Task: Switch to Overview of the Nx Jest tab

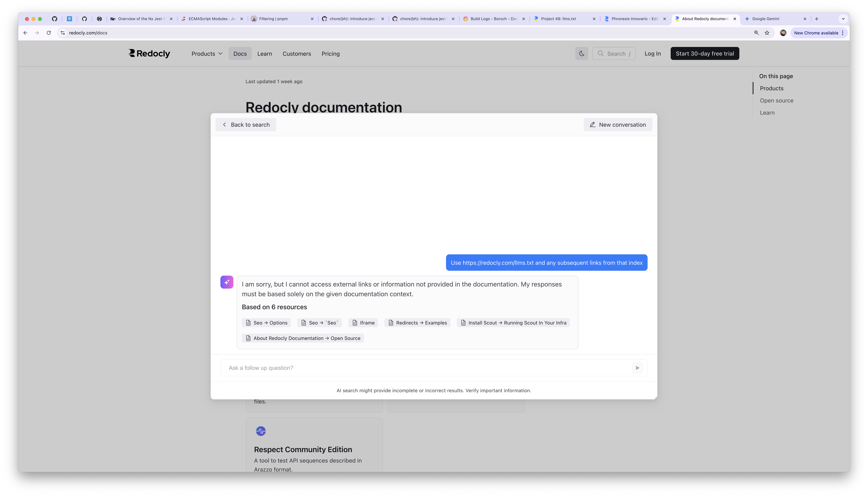Action: 141,19
